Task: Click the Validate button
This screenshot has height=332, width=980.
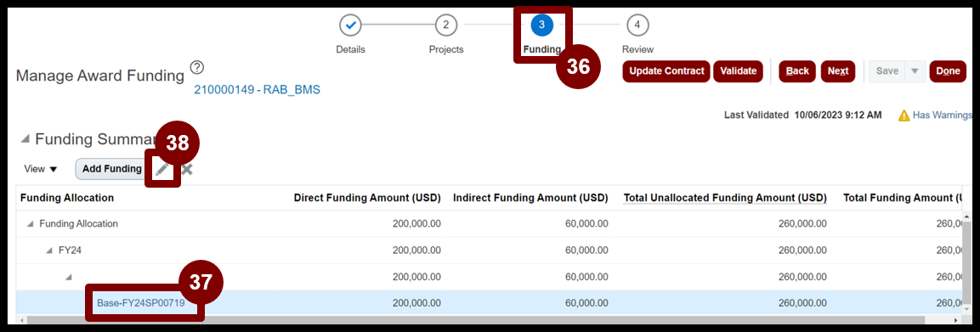Action: [738, 71]
